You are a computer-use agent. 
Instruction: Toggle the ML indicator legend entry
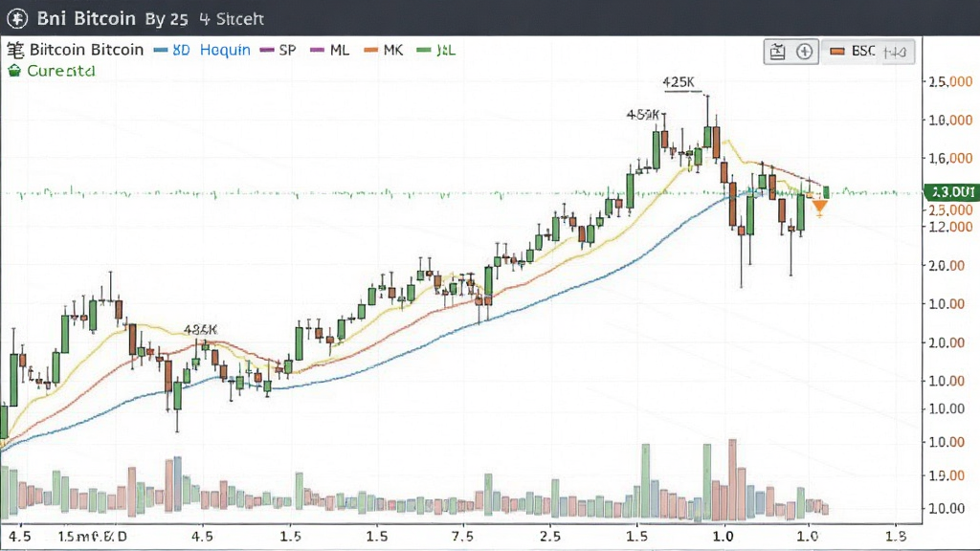click(x=330, y=50)
